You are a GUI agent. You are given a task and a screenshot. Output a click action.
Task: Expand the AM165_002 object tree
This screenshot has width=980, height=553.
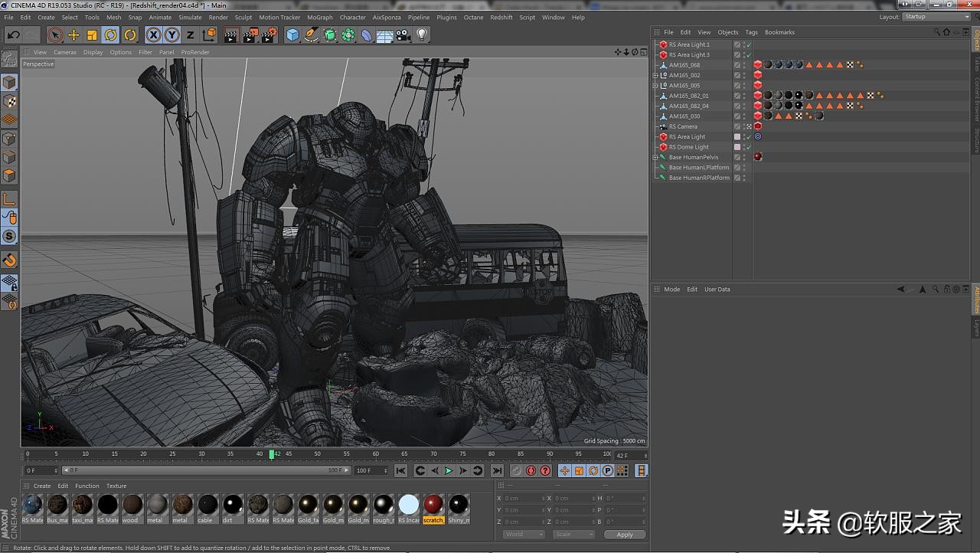655,75
